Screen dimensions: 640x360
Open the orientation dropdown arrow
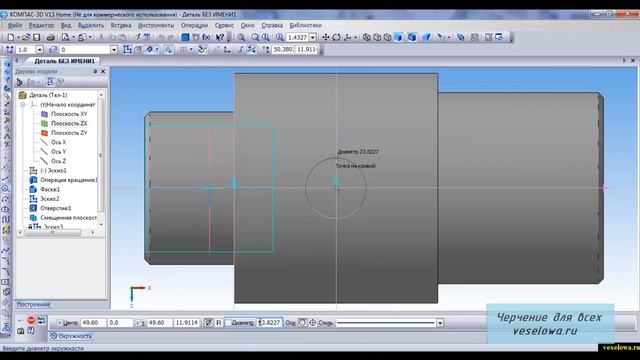click(x=355, y=37)
